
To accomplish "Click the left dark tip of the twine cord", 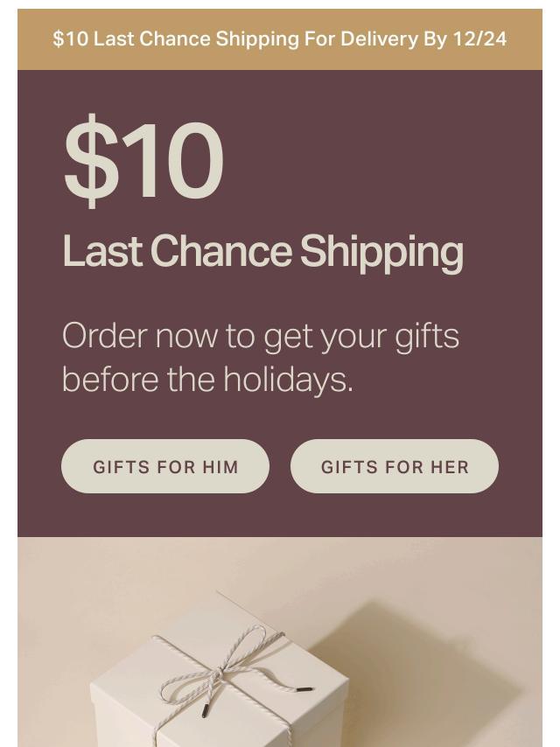I will [x=205, y=711].
